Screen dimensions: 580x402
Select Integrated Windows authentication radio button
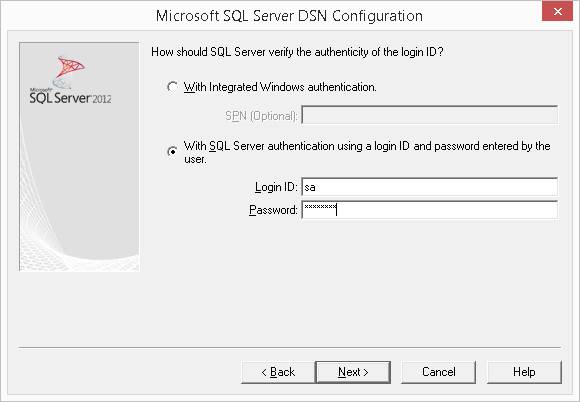[172, 87]
